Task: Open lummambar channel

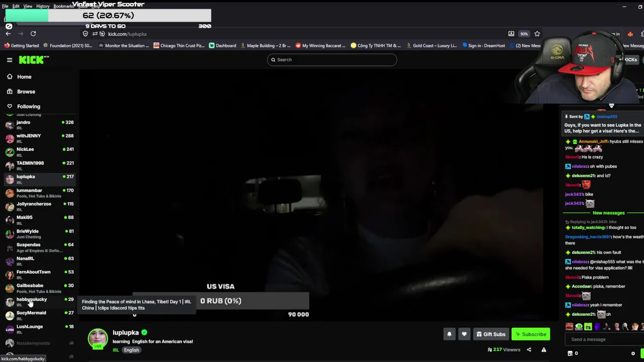Action: click(39, 193)
